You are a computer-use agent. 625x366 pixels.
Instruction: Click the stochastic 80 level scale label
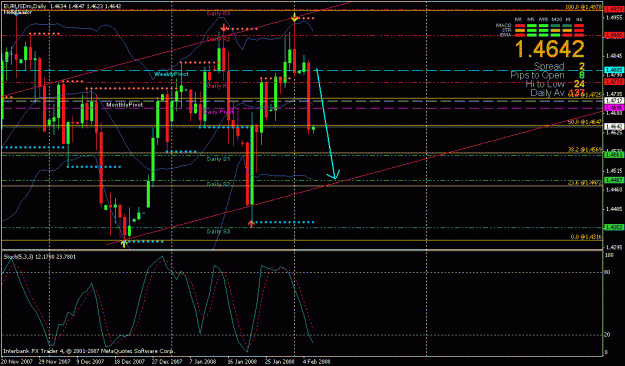[607, 273]
